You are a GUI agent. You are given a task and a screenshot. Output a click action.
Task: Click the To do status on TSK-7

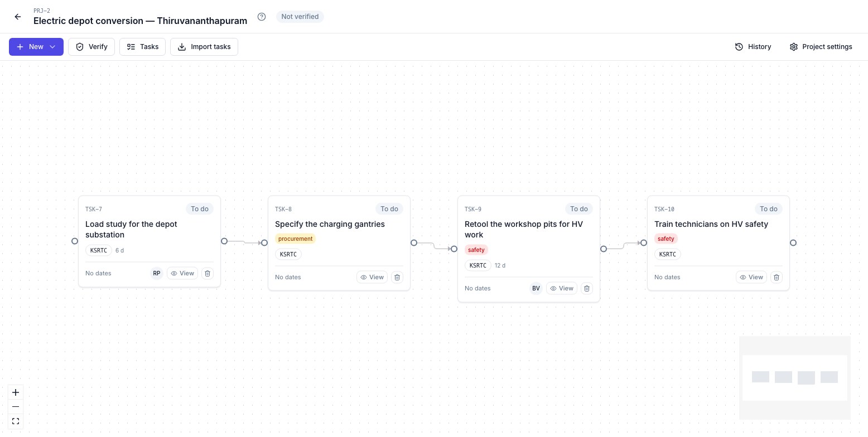coord(200,209)
